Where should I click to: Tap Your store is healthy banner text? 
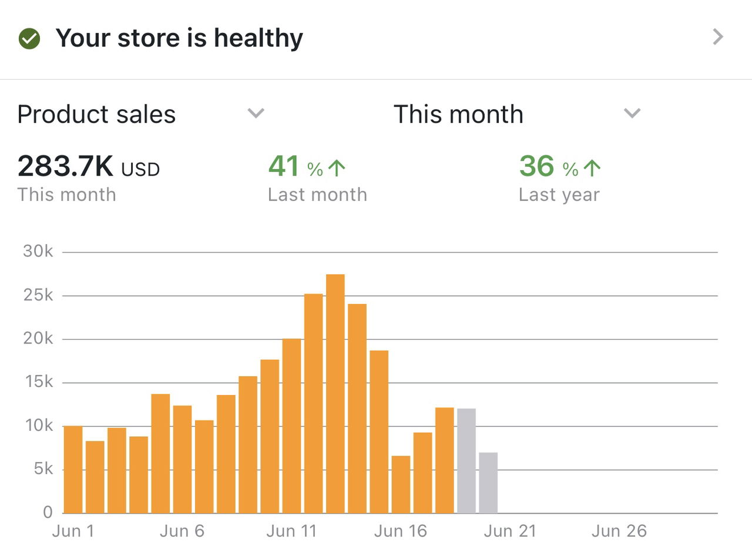click(x=179, y=38)
